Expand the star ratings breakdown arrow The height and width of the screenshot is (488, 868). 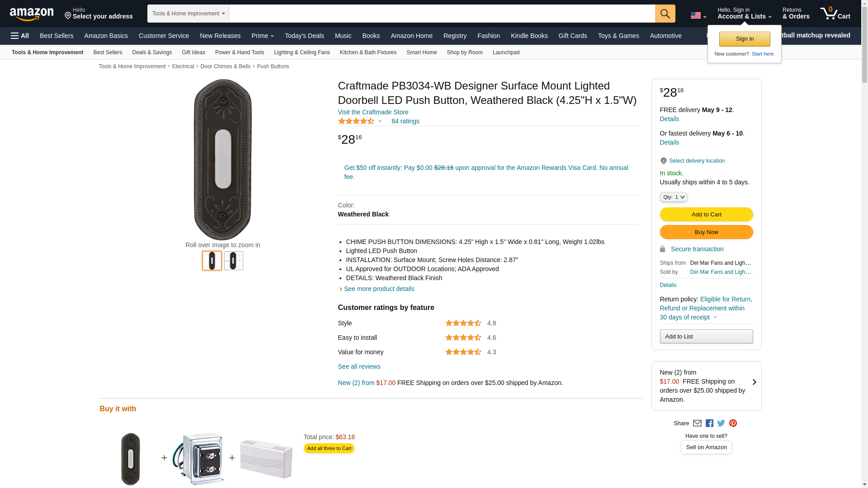(x=380, y=121)
